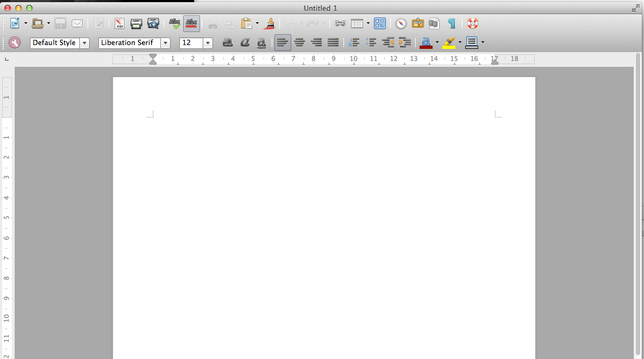Image resolution: width=644 pixels, height=359 pixels.
Task: Click inside the blank document page
Action: click(323, 217)
